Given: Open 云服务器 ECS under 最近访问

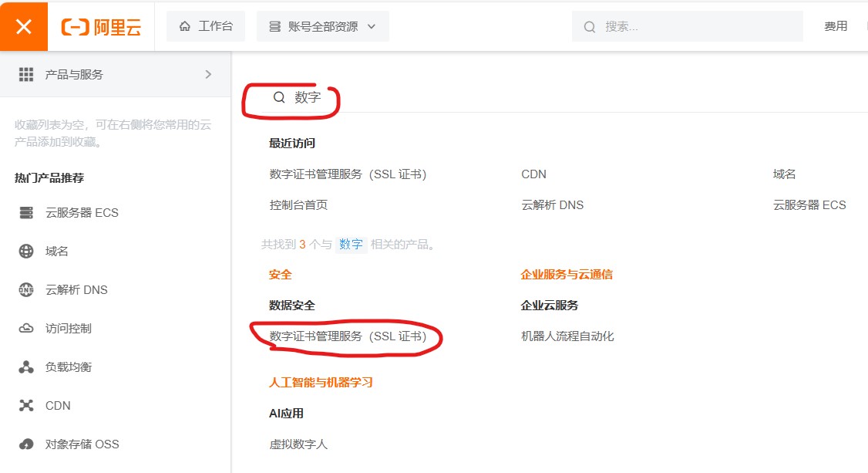Looking at the screenshot, I should tap(809, 205).
